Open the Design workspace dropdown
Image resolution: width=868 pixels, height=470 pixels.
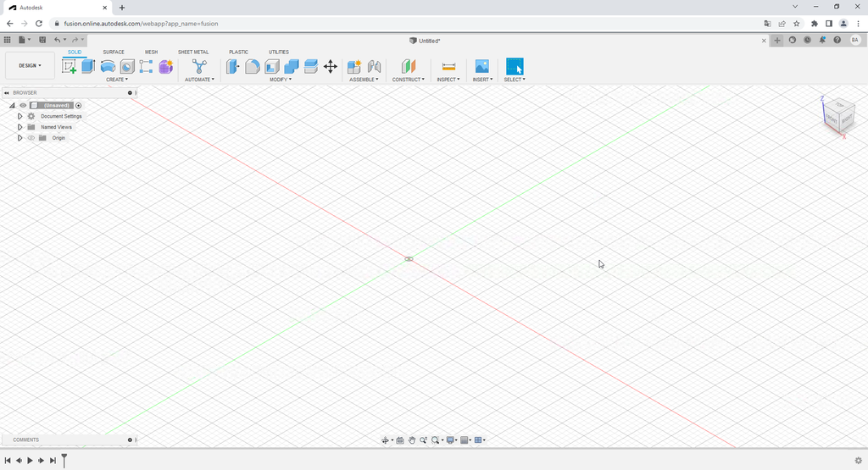click(x=30, y=65)
